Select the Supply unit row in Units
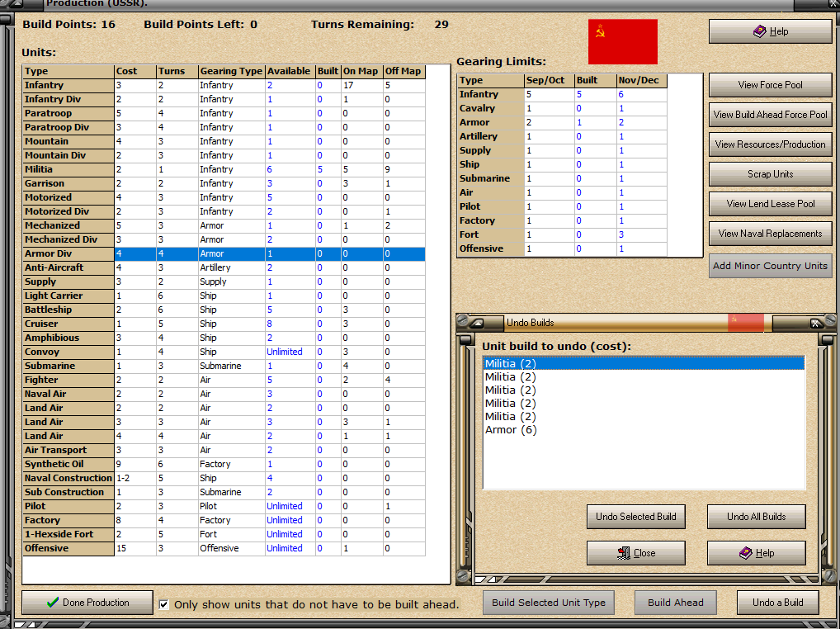 point(224,281)
